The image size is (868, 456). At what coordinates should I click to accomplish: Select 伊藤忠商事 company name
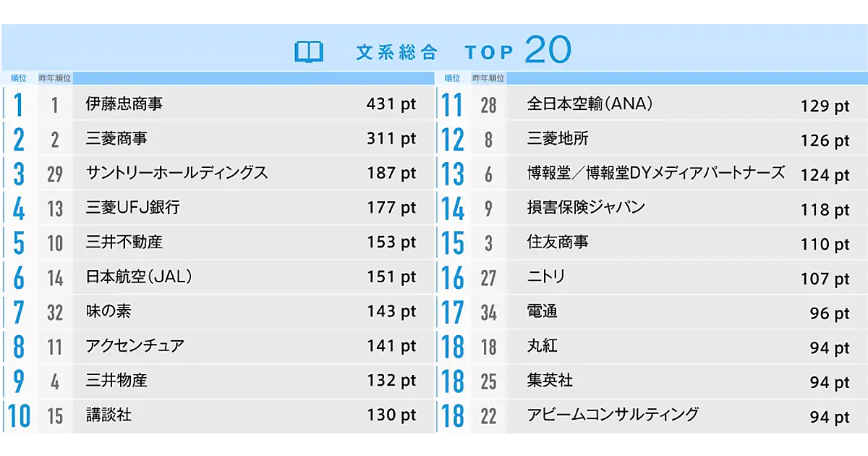[x=124, y=104]
